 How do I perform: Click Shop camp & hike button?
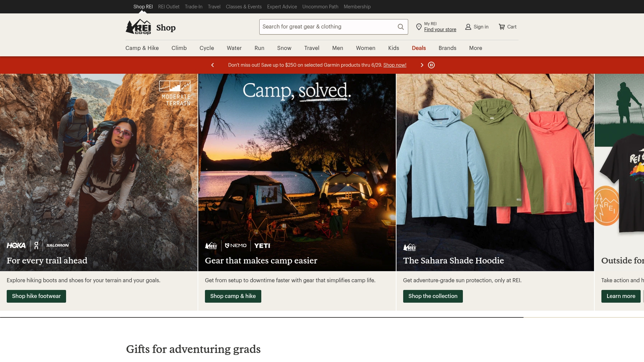coord(233,296)
